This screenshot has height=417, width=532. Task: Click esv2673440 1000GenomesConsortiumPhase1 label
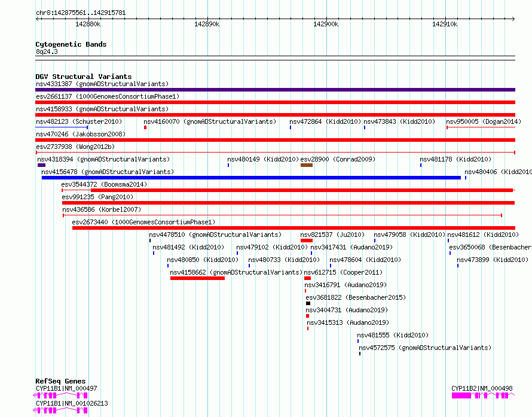coord(143,222)
